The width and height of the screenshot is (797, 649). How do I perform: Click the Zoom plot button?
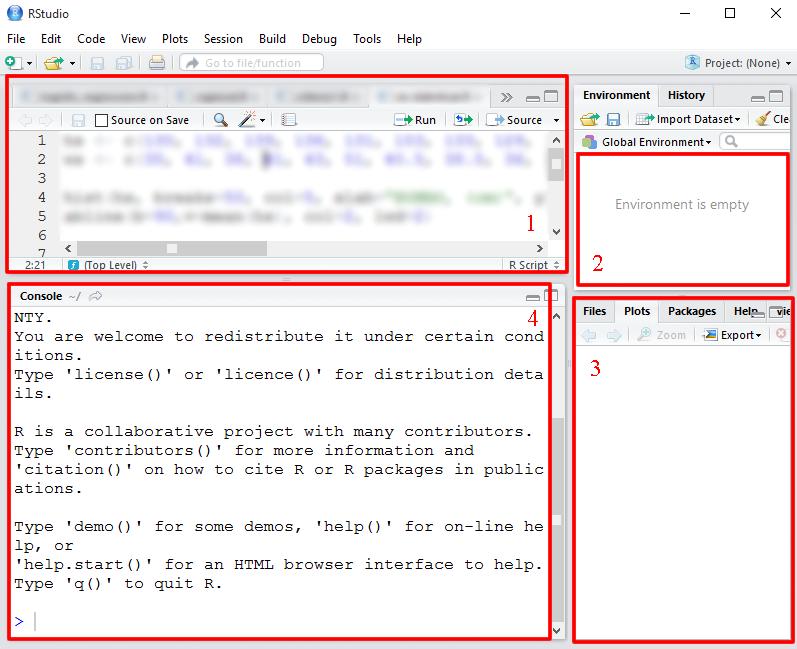pyautogui.click(x=662, y=335)
